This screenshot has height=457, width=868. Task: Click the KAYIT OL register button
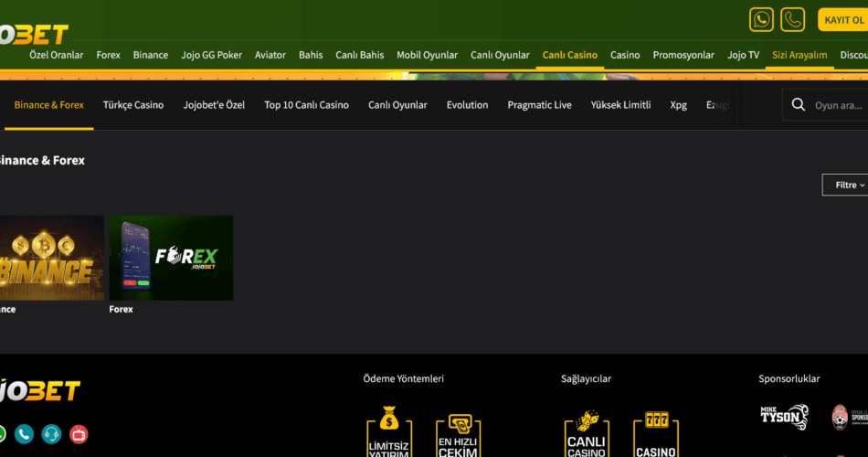tap(843, 20)
